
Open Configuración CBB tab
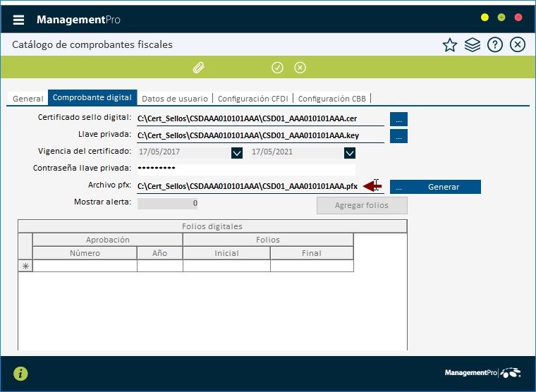click(x=332, y=99)
